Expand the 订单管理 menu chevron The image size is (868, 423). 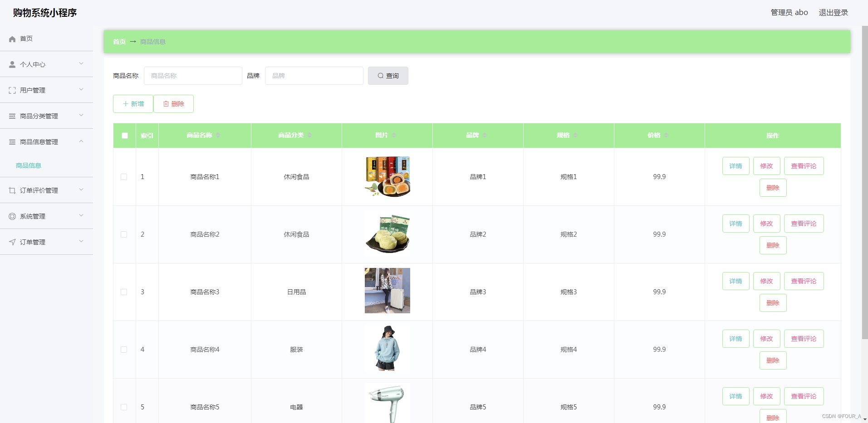click(81, 241)
